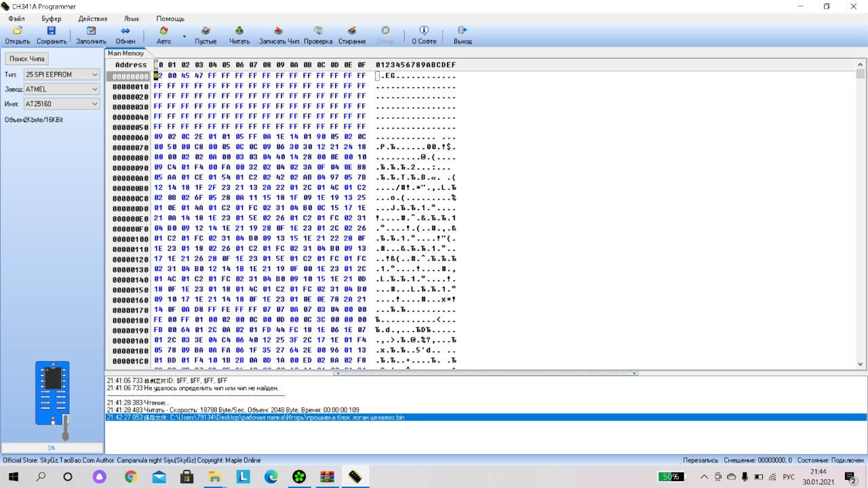Click the Проверка (Verify) toolbar icon
Image resolution: width=868 pixels, height=488 pixels.
coord(318,35)
